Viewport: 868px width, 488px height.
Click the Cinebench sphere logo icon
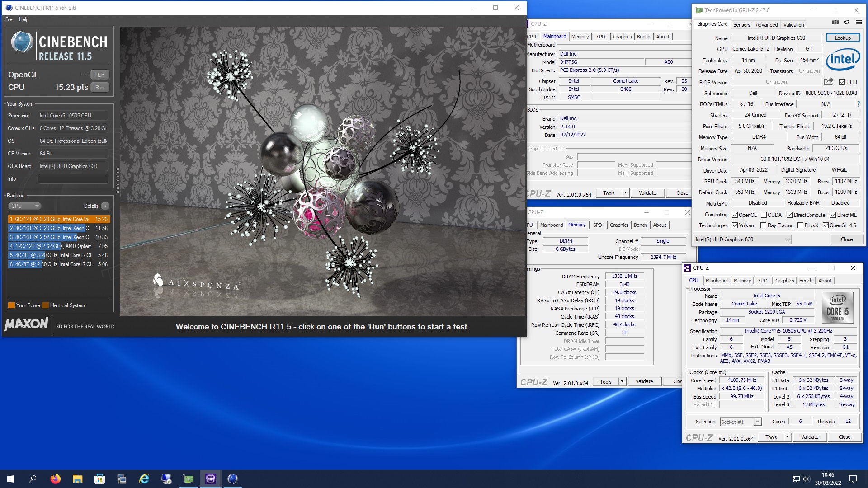tap(22, 42)
